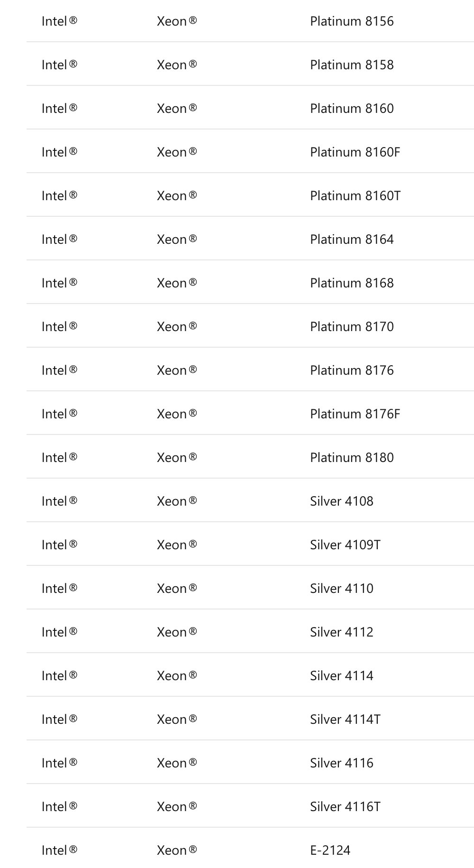Click the Silver 4116 model cell

click(342, 763)
